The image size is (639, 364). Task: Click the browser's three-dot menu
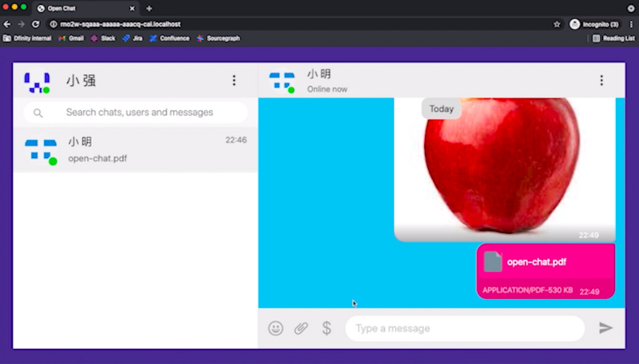point(631,24)
